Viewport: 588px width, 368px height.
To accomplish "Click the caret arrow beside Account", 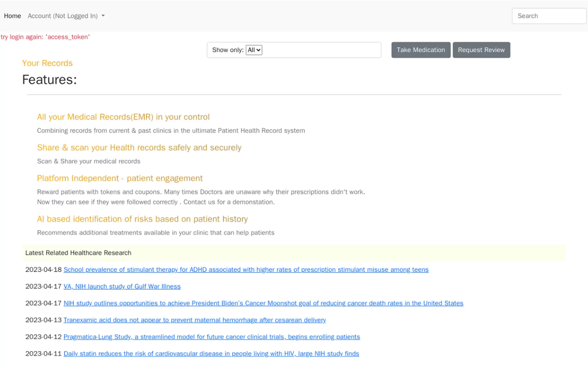I will [103, 16].
